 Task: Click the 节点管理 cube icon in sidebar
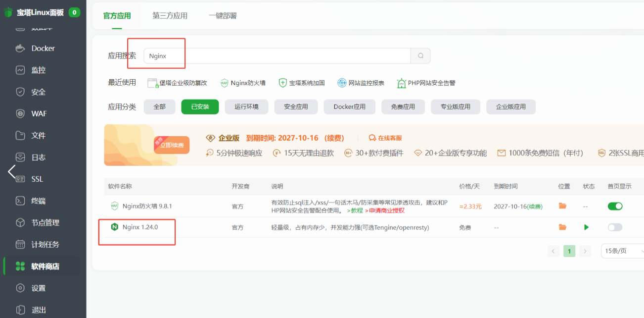point(20,222)
